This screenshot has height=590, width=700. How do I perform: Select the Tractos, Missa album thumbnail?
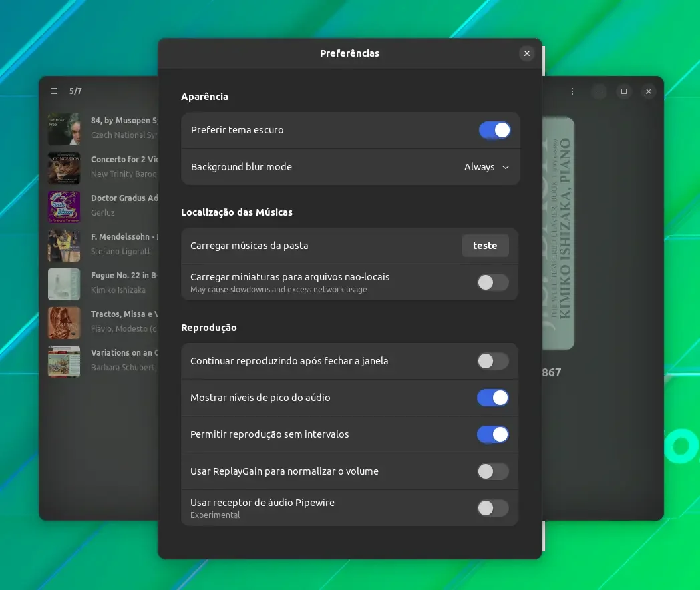[x=64, y=323]
